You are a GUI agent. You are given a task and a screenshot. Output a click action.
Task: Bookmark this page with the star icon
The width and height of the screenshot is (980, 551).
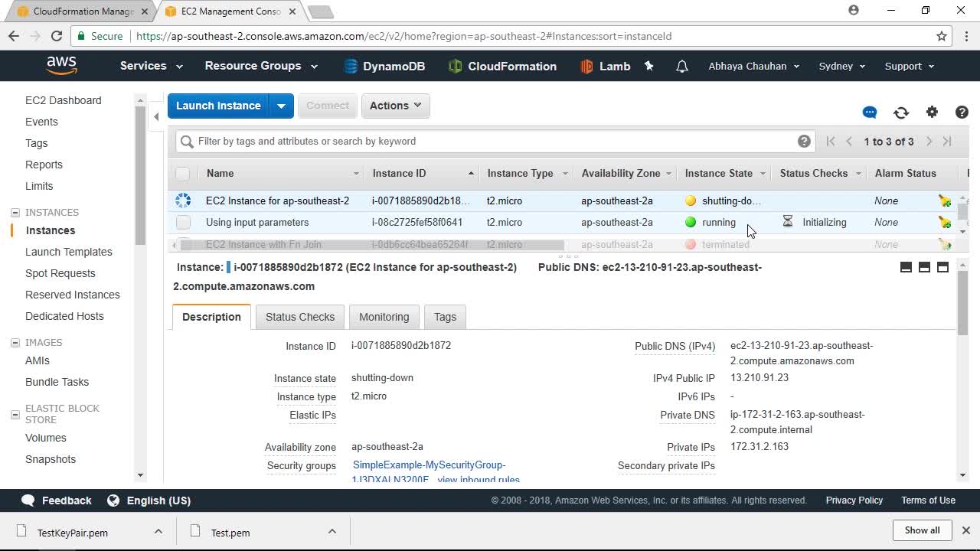tap(942, 36)
